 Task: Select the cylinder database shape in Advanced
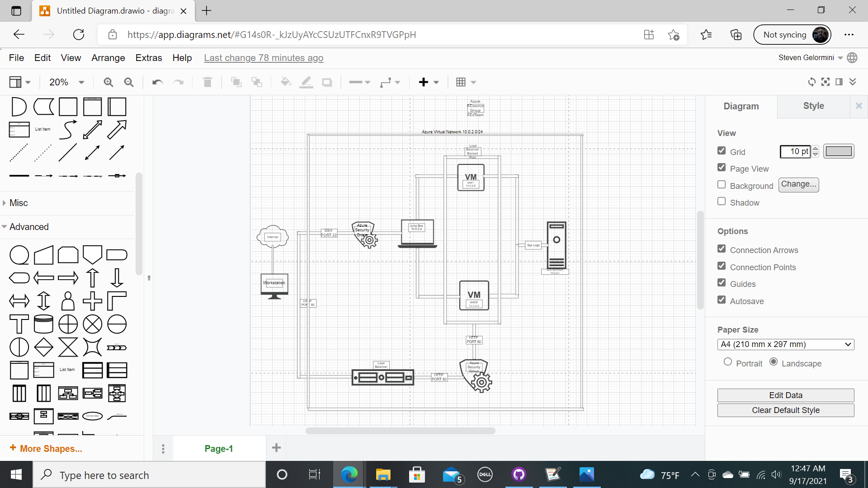tap(44, 324)
